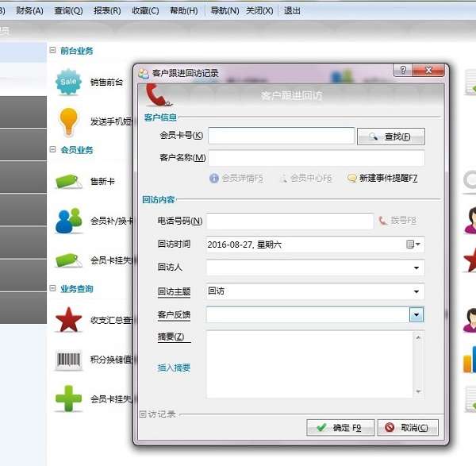Click the two-people 会员补/换卡 icon

pyautogui.click(x=68, y=221)
